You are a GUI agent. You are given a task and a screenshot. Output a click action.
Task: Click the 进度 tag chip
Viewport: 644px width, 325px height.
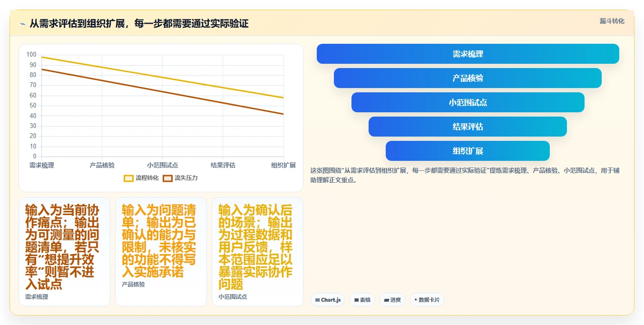click(x=392, y=300)
